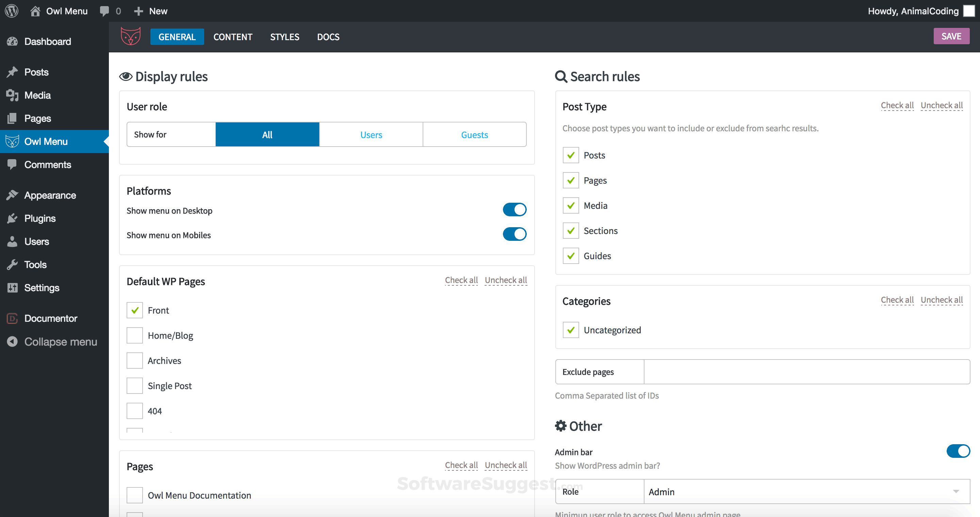Screen dimensions: 980x517
Task: Open Plugins via plug icon in sidebar
Action: (x=12, y=218)
